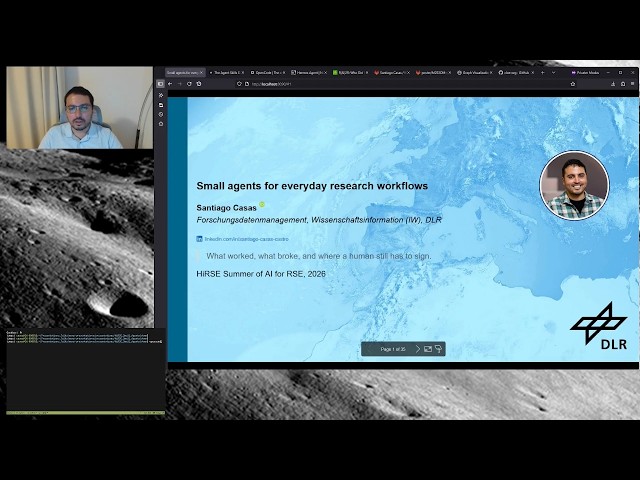Screen dimensions: 640x480
Task: Switch to the Santiago Casas GitLab tab
Action: (x=391, y=73)
